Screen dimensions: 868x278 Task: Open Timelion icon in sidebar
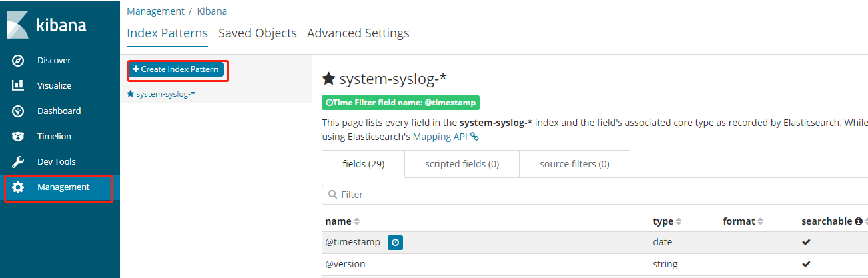[x=18, y=137]
